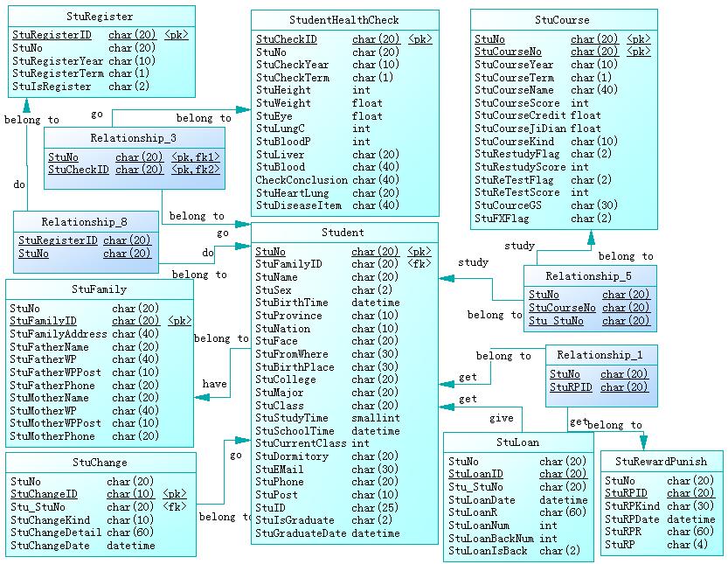Select StuCourseJiDian attribute in StuCourse
This screenshot has height=564, width=728.
click(520, 129)
